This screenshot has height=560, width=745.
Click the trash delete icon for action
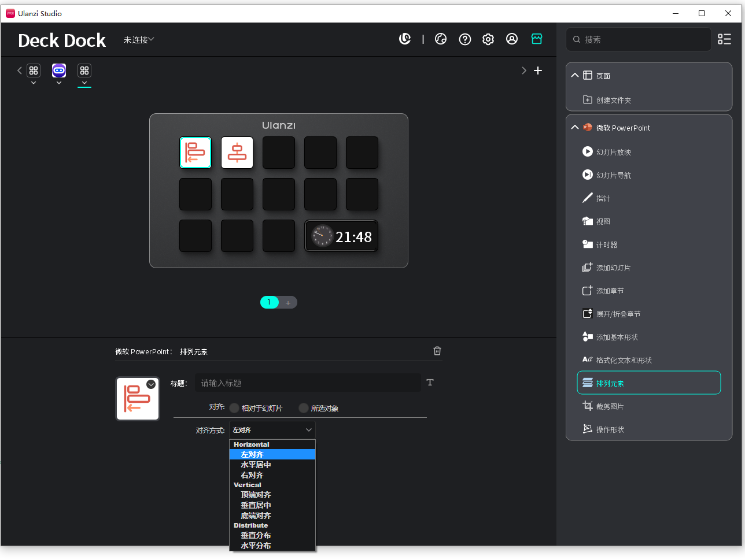[x=437, y=351]
